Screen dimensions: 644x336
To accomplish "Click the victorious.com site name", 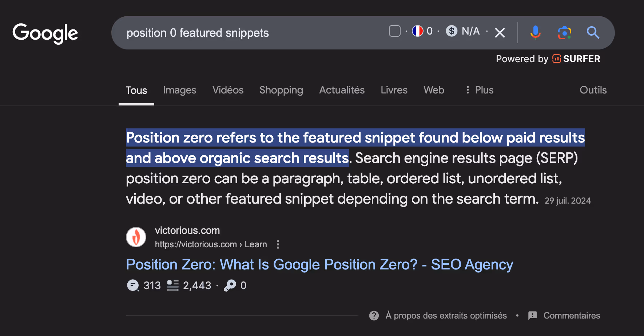I will click(x=187, y=231).
